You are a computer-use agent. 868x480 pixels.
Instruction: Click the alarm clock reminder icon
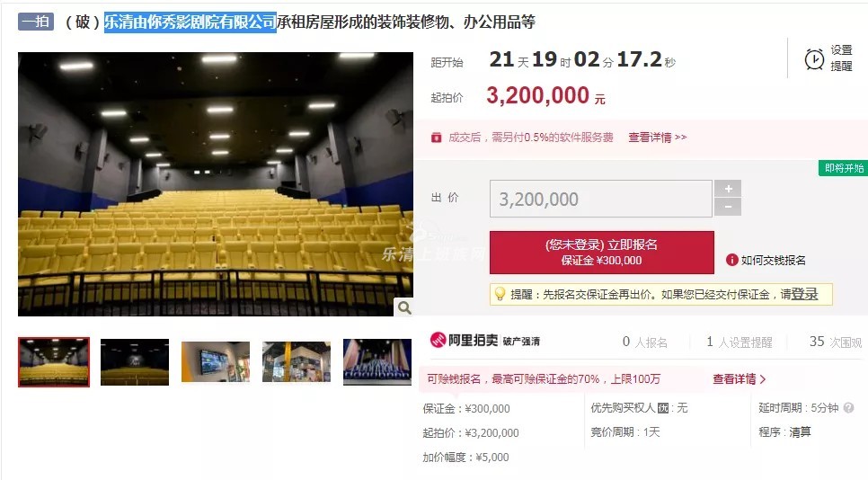pos(814,58)
